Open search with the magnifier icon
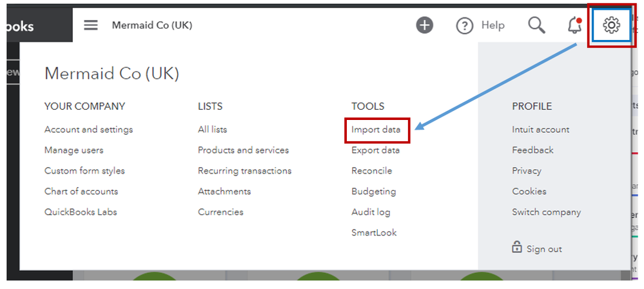This screenshot has height=289, width=644. tap(536, 26)
